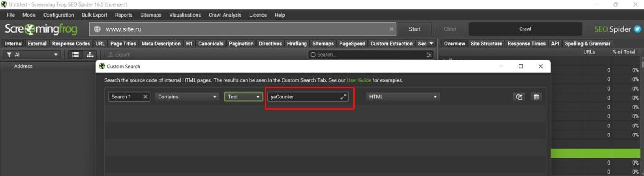Switch to the H1 tab
Screen dimensions: 644x176
click(189, 44)
